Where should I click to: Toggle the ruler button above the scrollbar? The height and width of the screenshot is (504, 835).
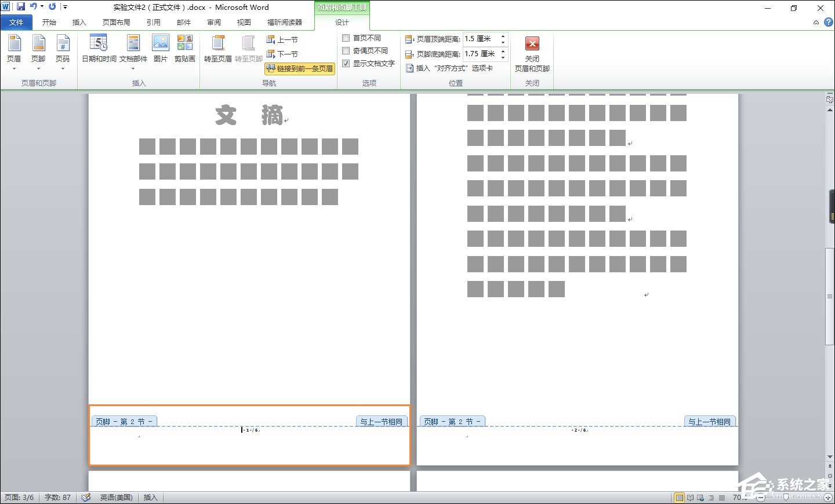830,100
